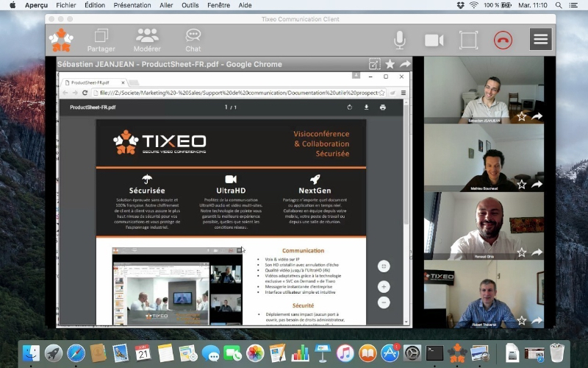Open the Partager sharing tool
Image resolution: width=588 pixels, height=368 pixels.
pyautogui.click(x=101, y=40)
